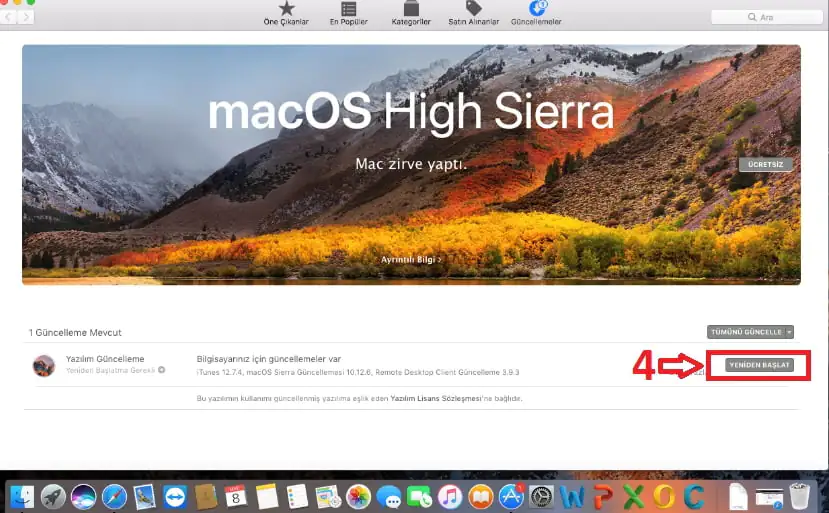Open Reminders from the dock
The width and height of the screenshot is (829, 513).
pos(297,497)
